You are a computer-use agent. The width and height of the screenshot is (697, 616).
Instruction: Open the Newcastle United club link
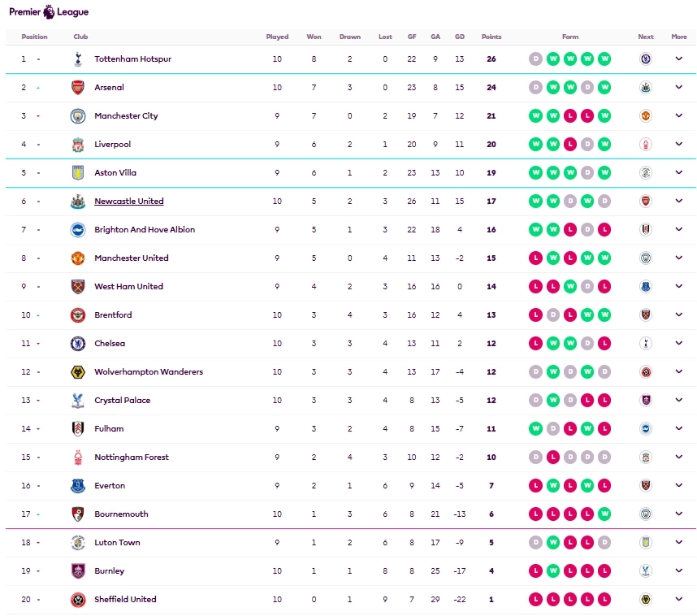[128, 202]
